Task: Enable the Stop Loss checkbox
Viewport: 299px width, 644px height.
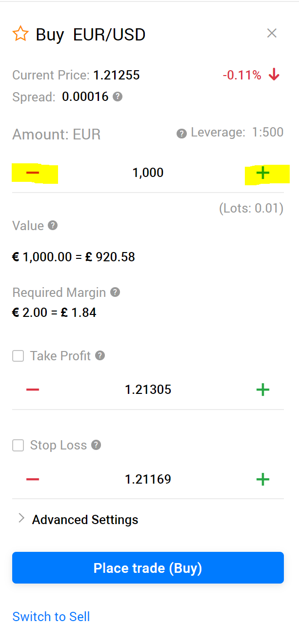Action: click(x=18, y=445)
